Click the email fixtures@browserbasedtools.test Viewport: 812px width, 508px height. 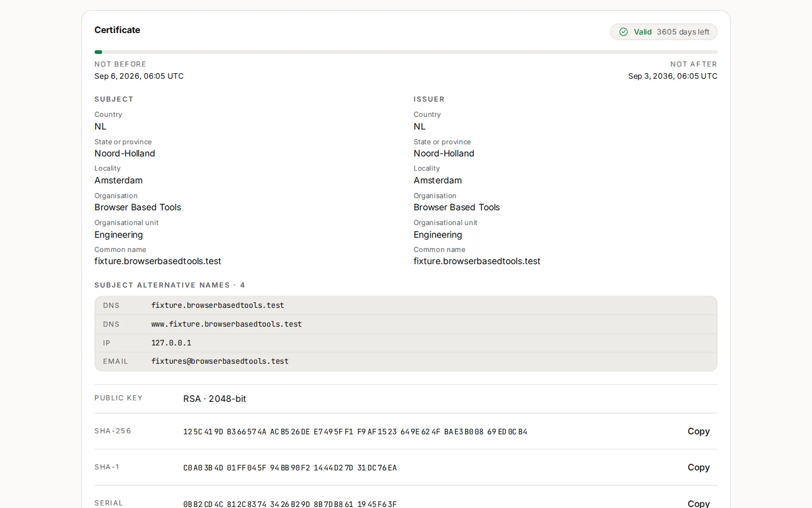pyautogui.click(x=406, y=361)
